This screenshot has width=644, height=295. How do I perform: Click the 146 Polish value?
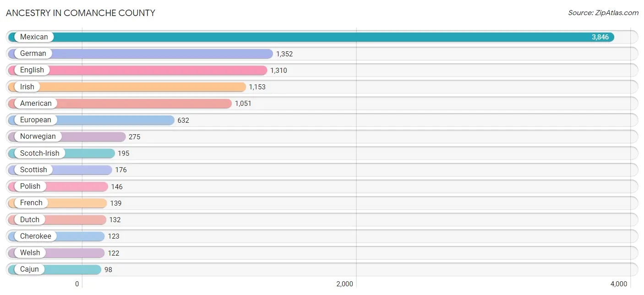(117, 187)
